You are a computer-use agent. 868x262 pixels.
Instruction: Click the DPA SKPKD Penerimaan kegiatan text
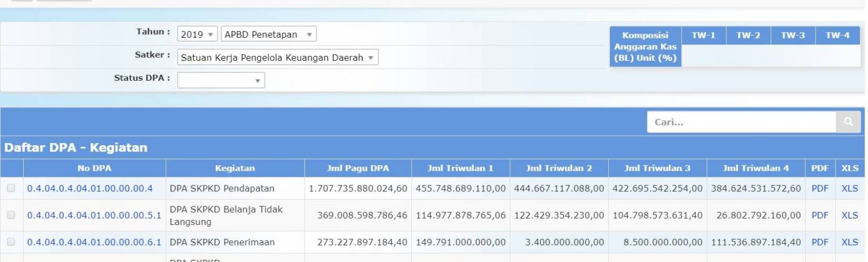pos(222,242)
